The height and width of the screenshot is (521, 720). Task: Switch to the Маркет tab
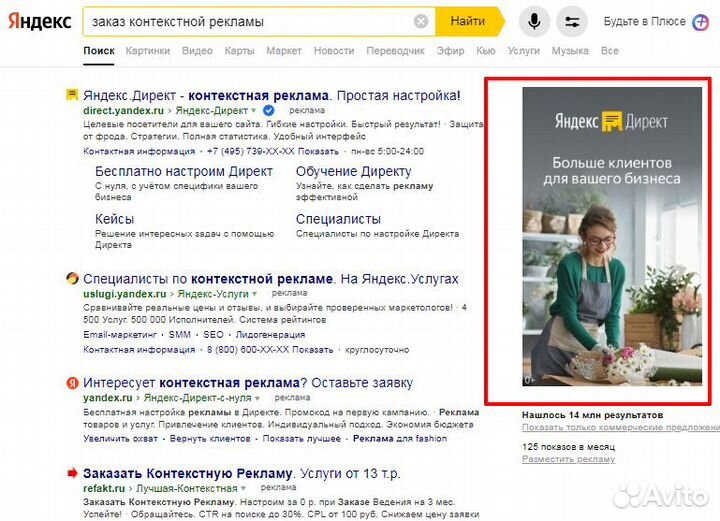tap(284, 50)
